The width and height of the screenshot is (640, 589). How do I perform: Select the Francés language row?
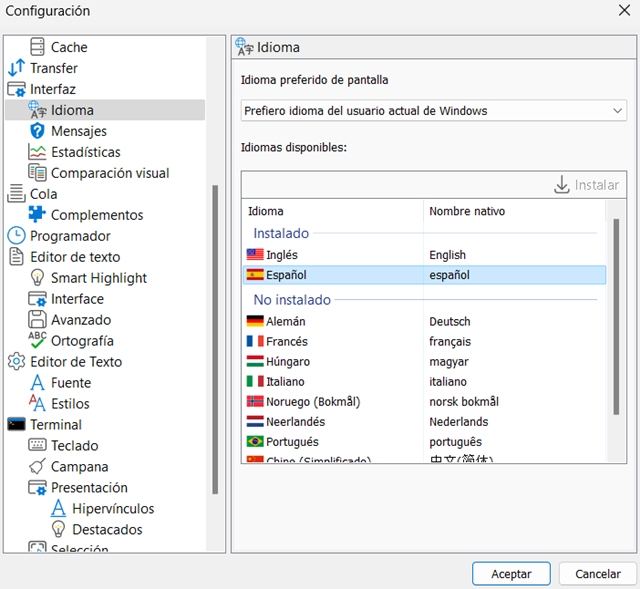[424, 341]
